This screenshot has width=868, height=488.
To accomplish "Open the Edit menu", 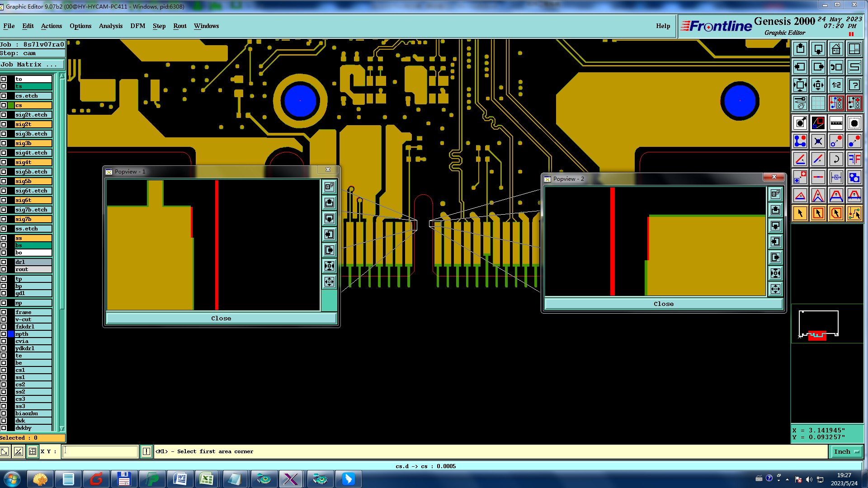I will coord(28,26).
